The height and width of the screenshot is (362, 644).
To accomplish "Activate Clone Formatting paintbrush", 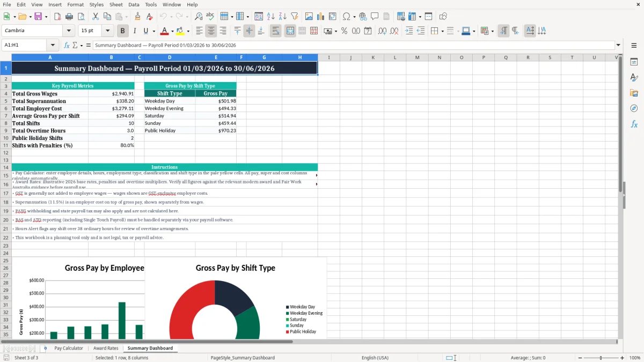I will [x=137, y=17].
